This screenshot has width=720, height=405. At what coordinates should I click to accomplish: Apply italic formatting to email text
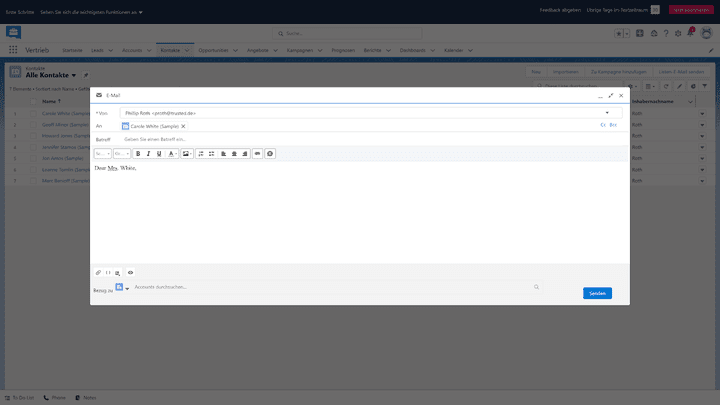pos(148,153)
